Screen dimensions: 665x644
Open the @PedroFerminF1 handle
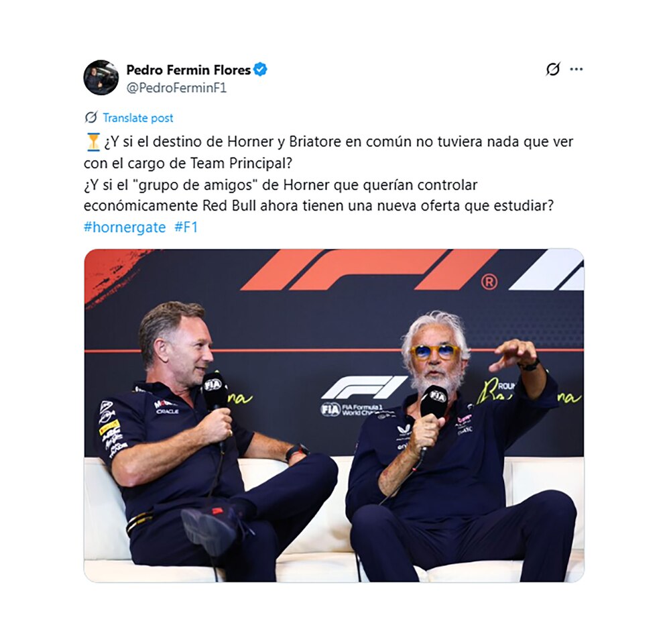pos(176,88)
